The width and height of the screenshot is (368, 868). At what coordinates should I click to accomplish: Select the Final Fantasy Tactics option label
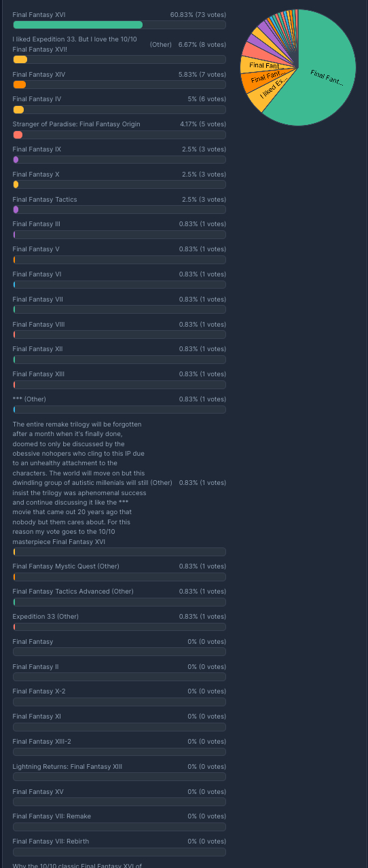tap(45, 200)
